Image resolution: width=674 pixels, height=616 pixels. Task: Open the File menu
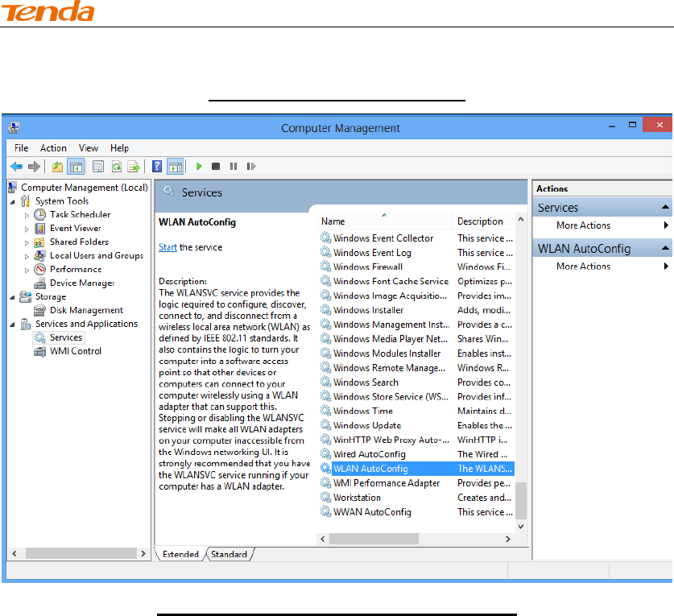[21, 148]
